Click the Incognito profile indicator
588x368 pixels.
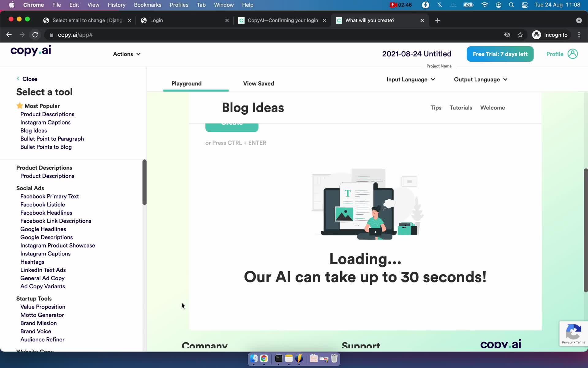pos(550,35)
